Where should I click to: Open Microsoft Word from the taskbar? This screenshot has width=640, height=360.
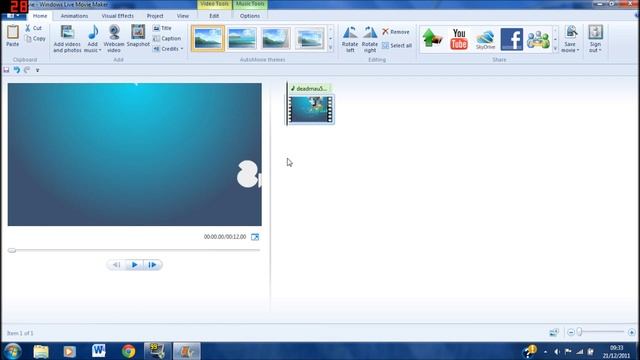[x=98, y=351]
